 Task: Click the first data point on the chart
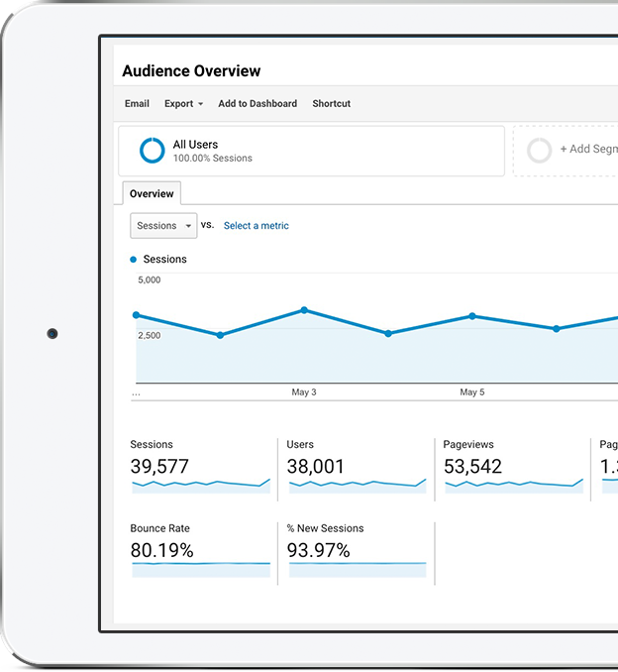[x=137, y=315]
